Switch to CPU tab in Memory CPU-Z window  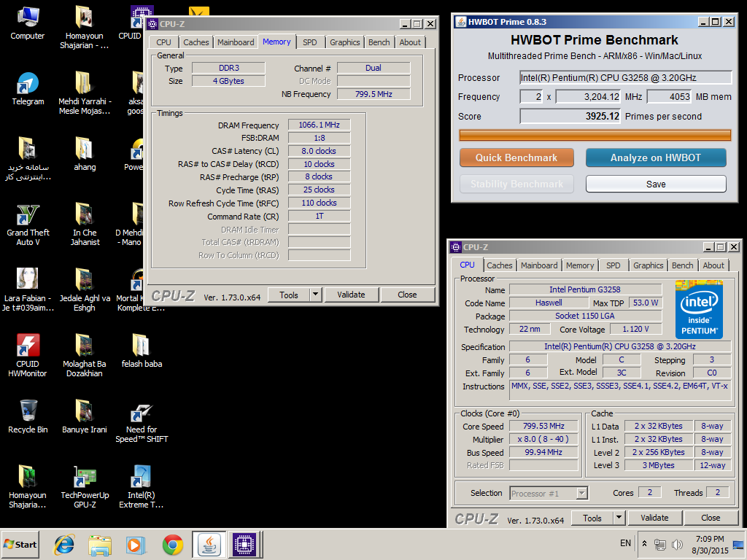[163, 42]
